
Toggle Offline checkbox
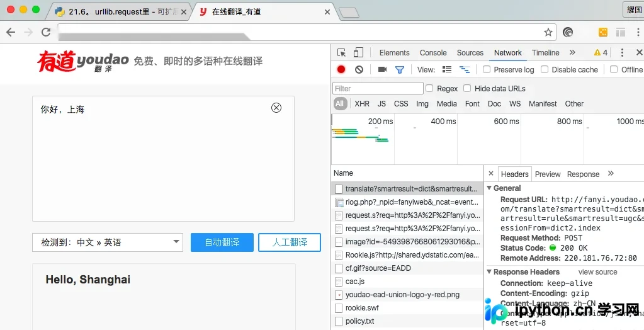click(x=614, y=69)
